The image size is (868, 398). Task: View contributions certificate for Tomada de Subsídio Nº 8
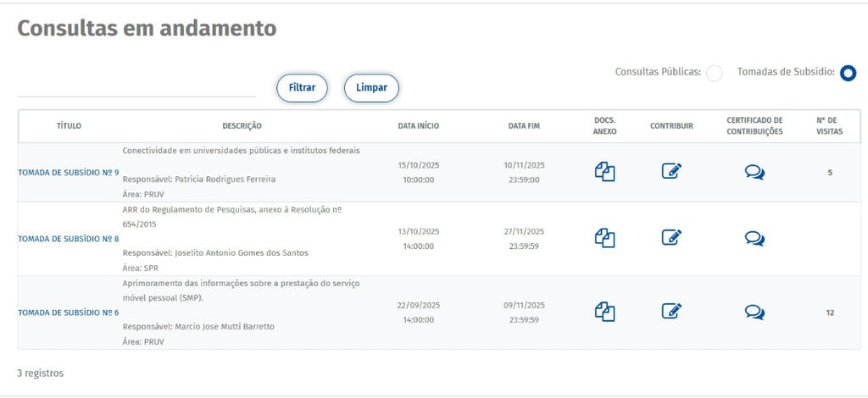point(754,239)
